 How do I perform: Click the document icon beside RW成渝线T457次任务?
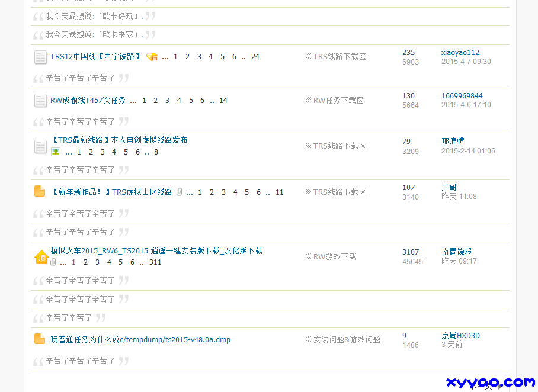40,100
